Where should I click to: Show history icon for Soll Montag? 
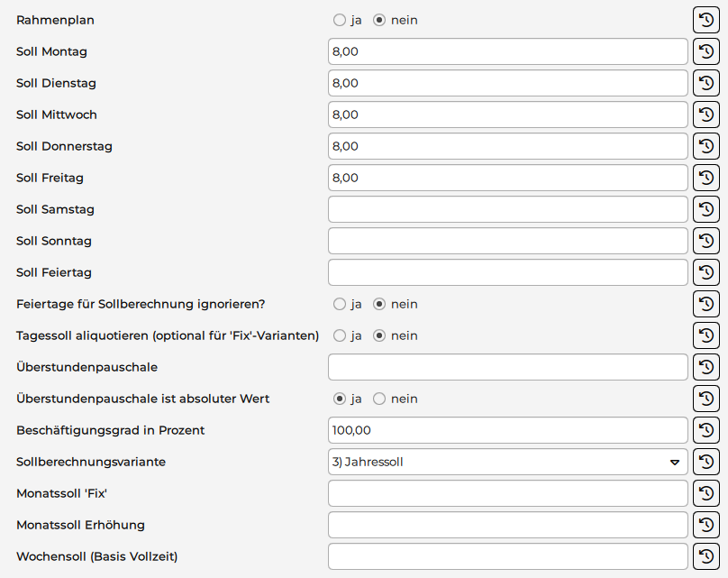click(x=706, y=51)
